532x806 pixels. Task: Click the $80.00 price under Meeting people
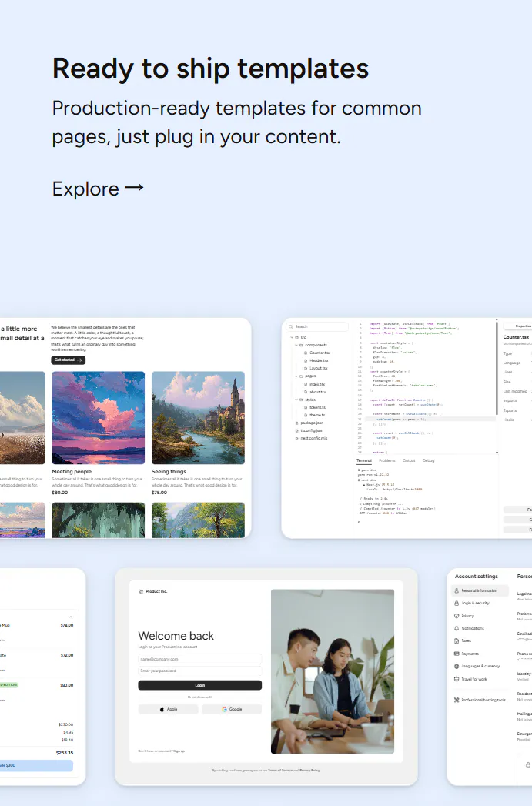click(59, 493)
